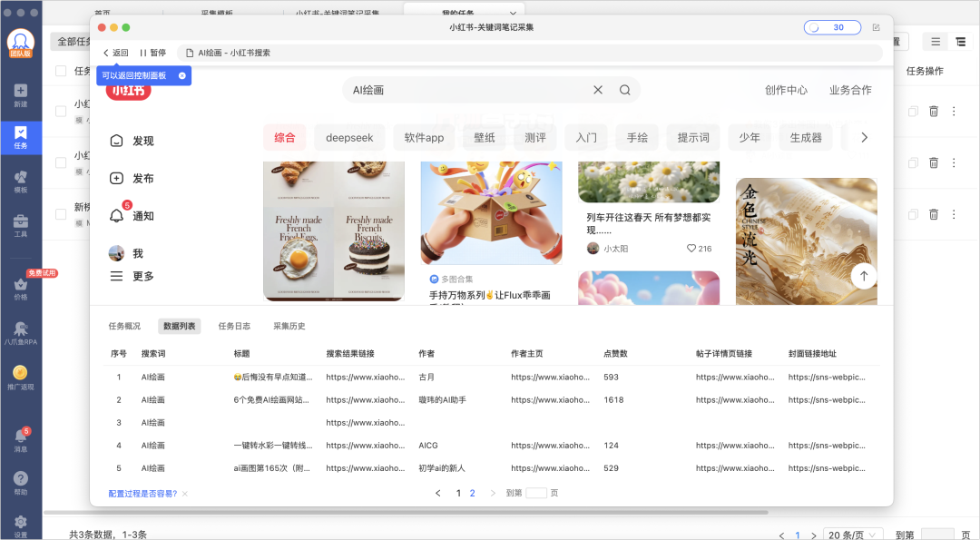The height and width of the screenshot is (540, 980).
Task: Open the 工具 sidebar icon
Action: (21, 226)
